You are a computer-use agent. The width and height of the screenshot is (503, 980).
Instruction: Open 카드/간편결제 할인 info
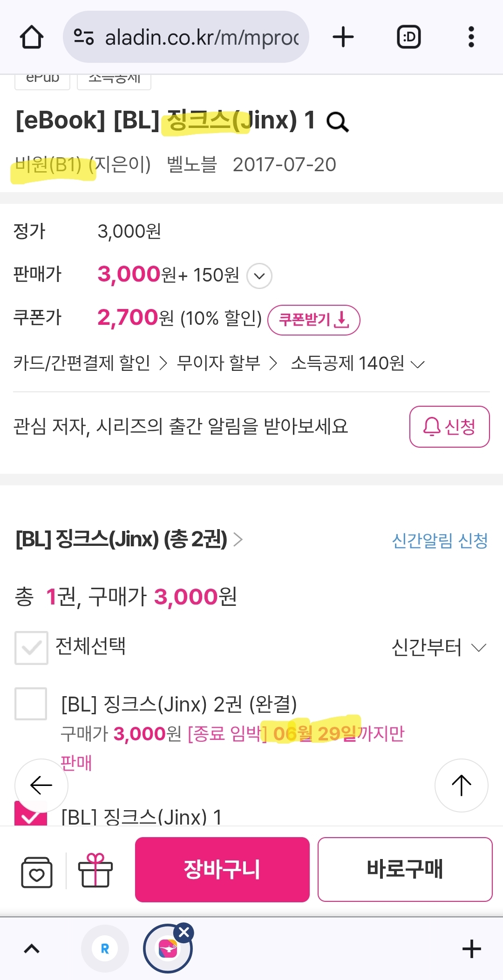(90, 363)
